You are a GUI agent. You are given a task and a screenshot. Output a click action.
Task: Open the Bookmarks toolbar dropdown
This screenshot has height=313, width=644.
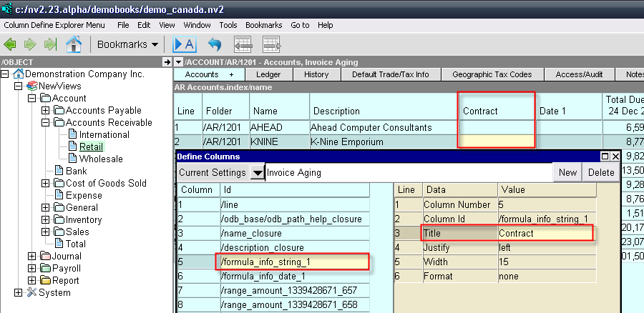click(x=127, y=44)
